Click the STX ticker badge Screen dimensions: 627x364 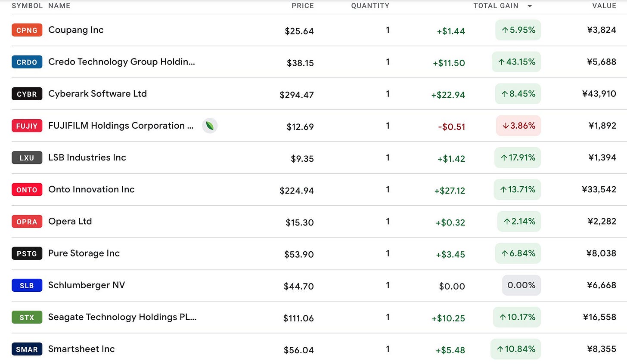(27, 317)
